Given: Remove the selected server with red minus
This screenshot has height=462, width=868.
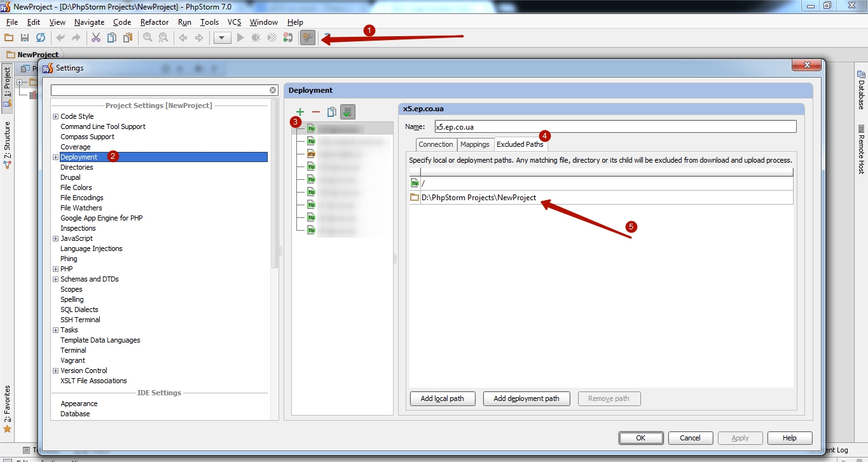Looking at the screenshot, I should click(x=316, y=112).
